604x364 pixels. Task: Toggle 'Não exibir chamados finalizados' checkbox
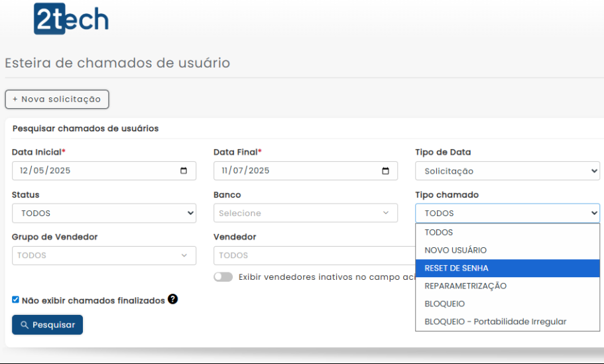click(16, 300)
